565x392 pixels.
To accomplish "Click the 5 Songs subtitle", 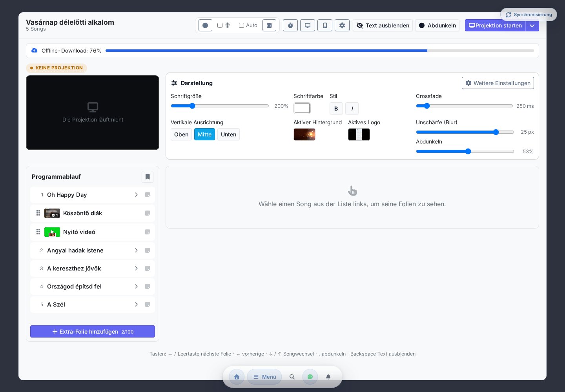I will pos(36,29).
